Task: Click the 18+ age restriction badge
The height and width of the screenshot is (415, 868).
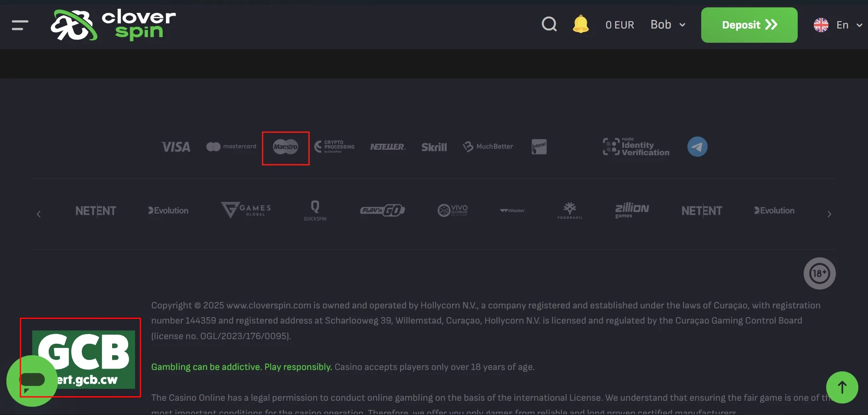Action: (x=819, y=273)
